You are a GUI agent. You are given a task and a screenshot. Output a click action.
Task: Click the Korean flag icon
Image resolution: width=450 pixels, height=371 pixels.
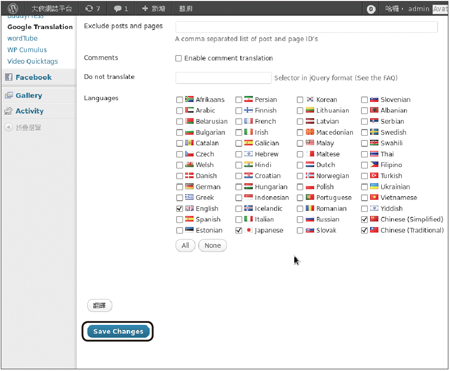tap(310, 99)
